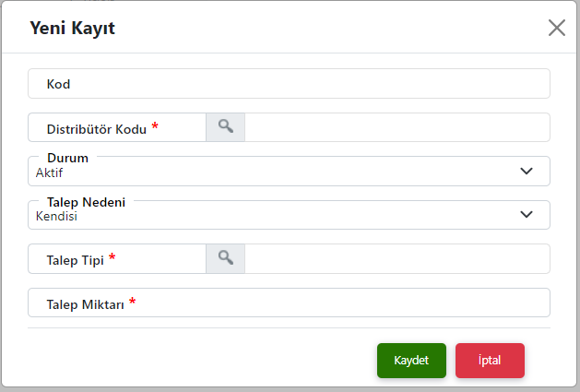Close the Yeni Kayıt dialog with X

(557, 28)
